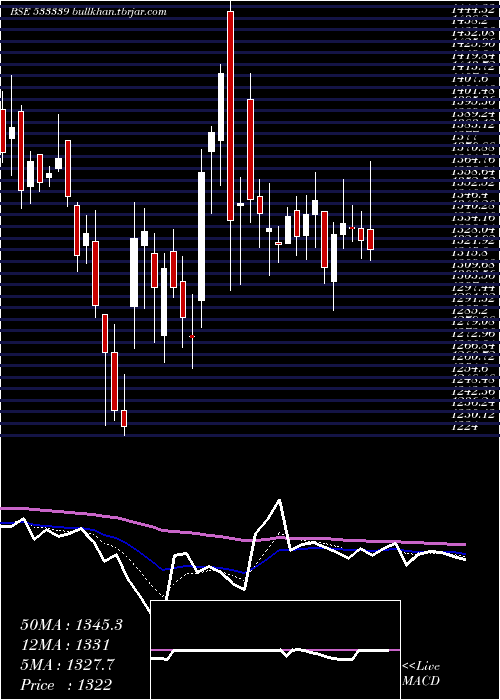500x700 pixels.
Task: Click the tallest red candlestick at the chart's peak
Action: pos(230,116)
